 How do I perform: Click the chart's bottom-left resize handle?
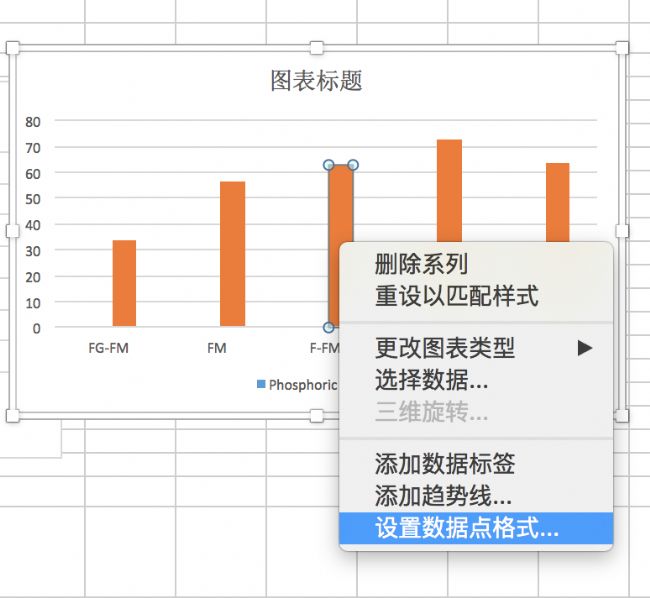[13, 415]
